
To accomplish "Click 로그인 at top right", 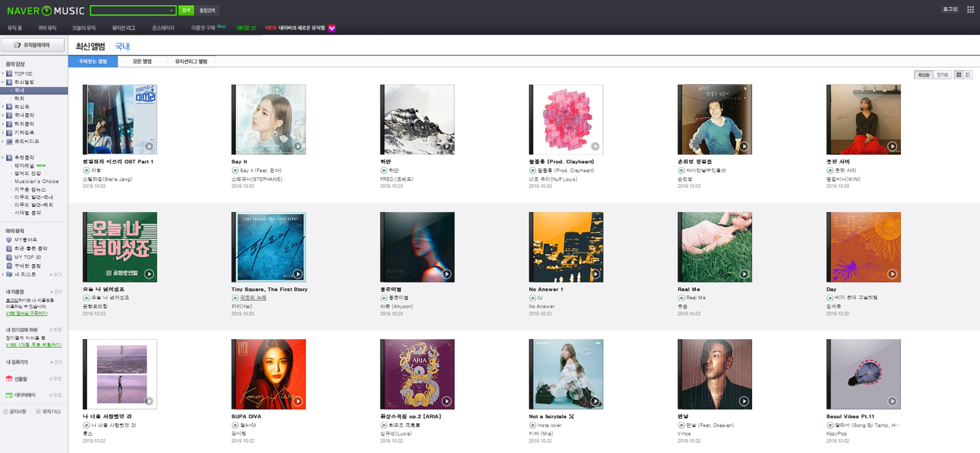I will click(x=950, y=9).
